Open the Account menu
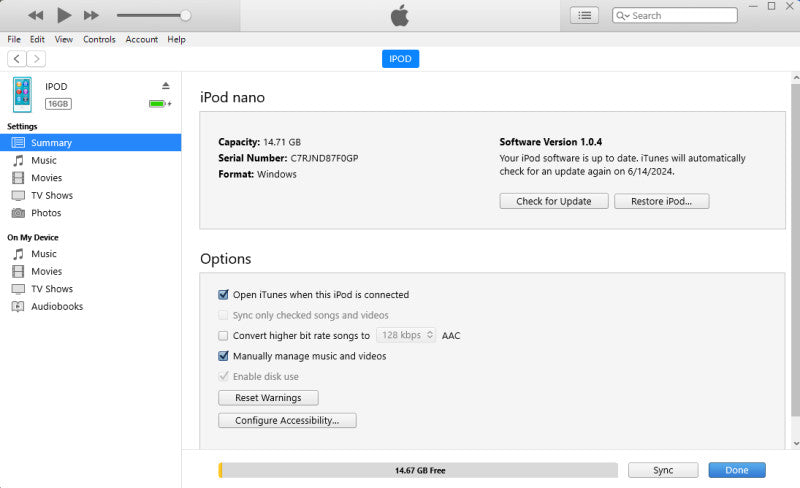This screenshot has height=488, width=800. click(141, 39)
